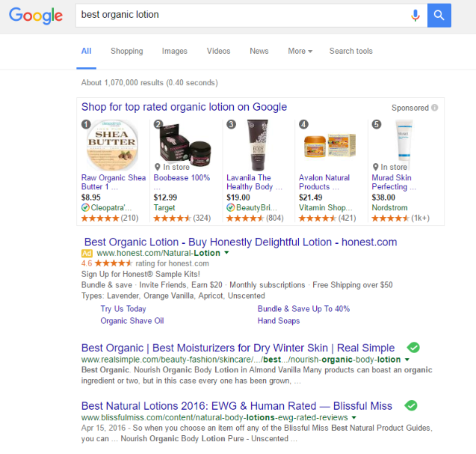
Task: Open the Lavanila The Healthy Body link
Action: [x=254, y=182]
